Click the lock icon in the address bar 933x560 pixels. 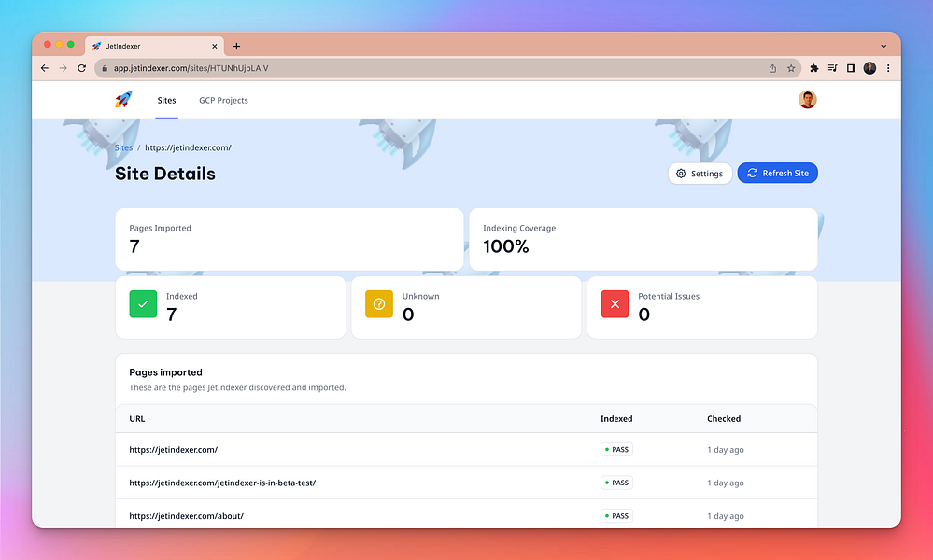[x=105, y=68]
